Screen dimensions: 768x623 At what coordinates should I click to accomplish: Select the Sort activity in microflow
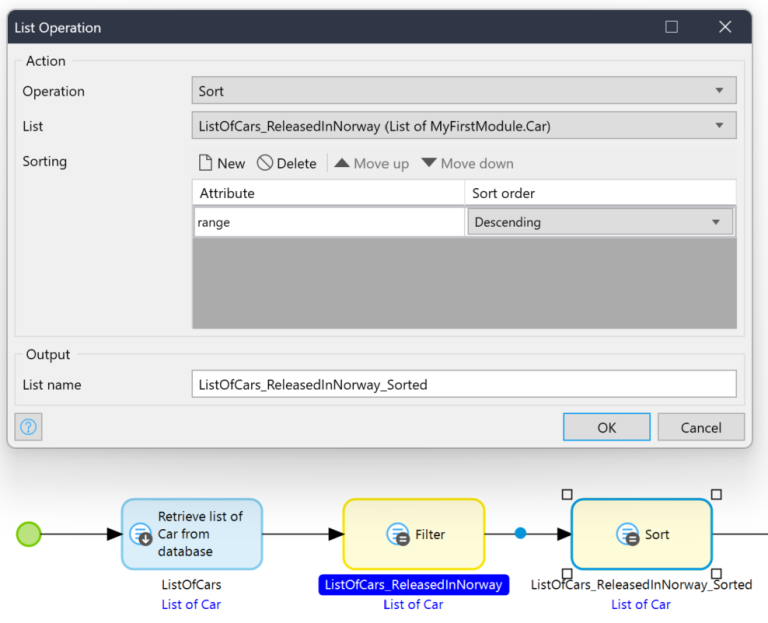point(642,534)
